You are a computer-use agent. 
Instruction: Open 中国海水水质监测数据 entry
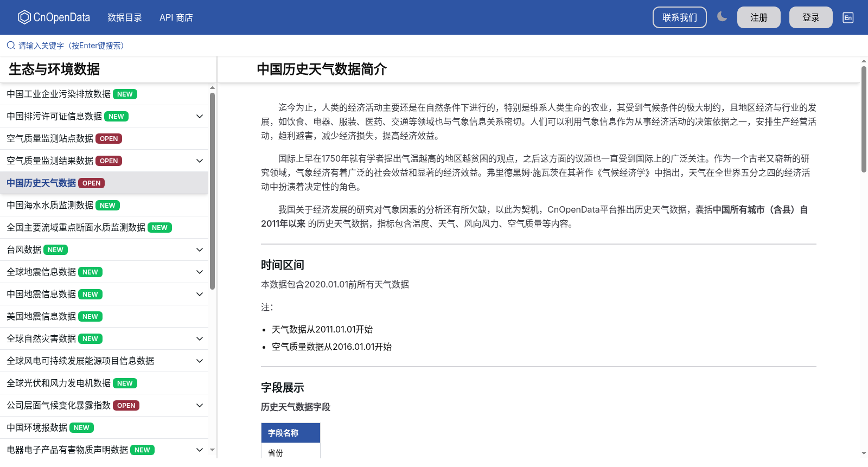(x=104, y=205)
